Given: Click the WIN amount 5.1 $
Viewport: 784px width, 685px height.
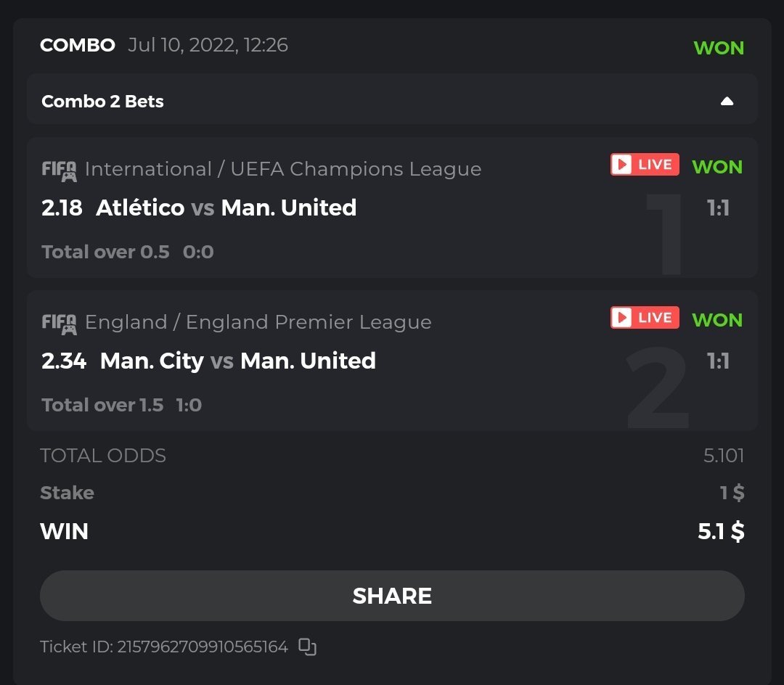Looking at the screenshot, I should point(720,532).
